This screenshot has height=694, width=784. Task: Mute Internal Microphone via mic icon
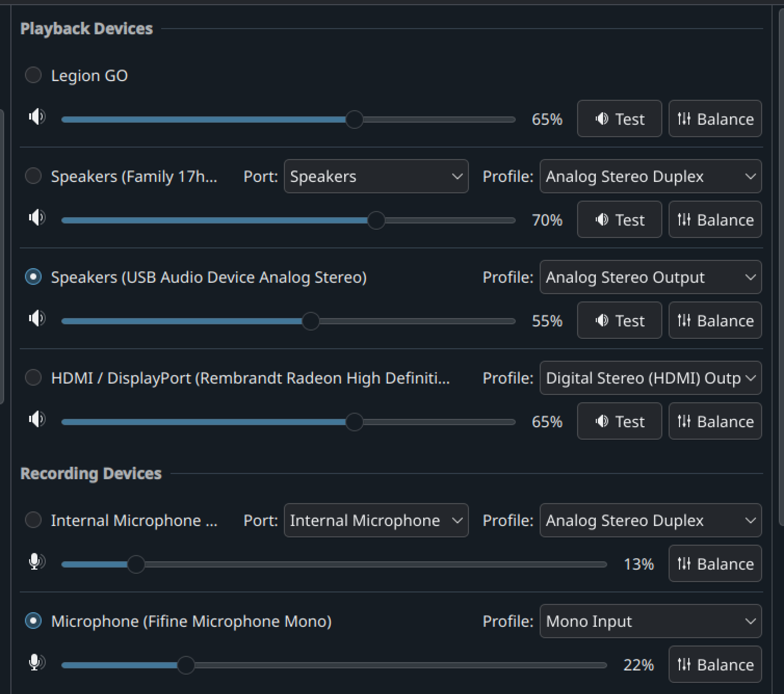pyautogui.click(x=37, y=562)
